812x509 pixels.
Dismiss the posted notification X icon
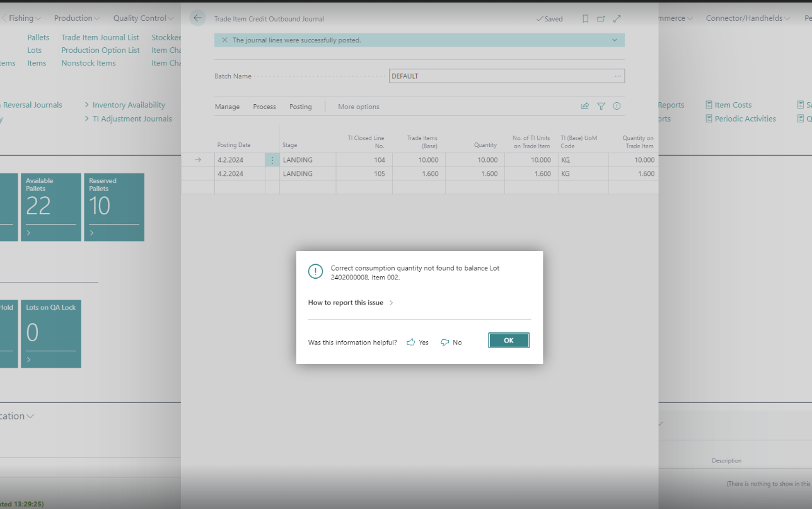pos(224,40)
